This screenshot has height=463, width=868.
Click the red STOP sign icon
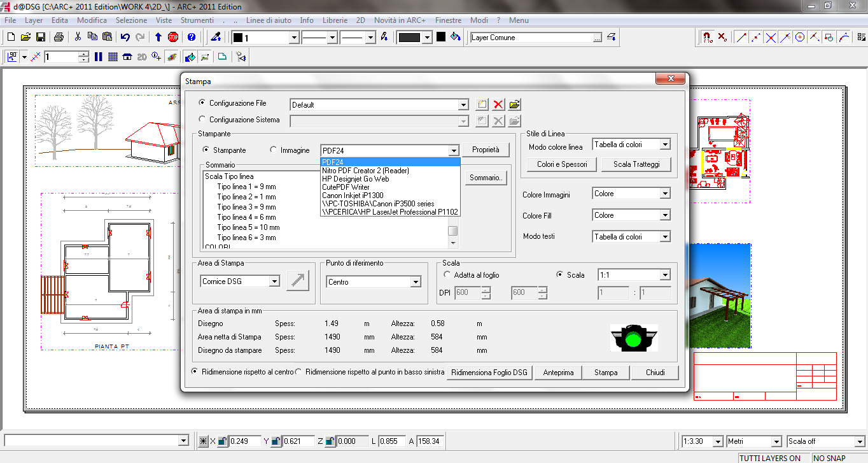173,38
